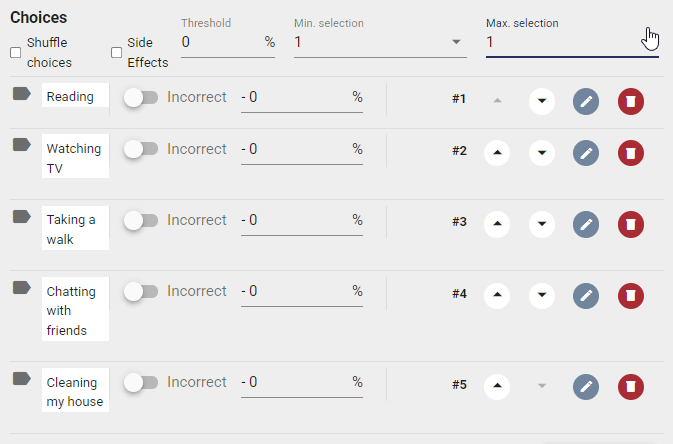Viewport: 673px width, 444px height.
Task: Move Reading choice down one position
Action: coord(542,101)
